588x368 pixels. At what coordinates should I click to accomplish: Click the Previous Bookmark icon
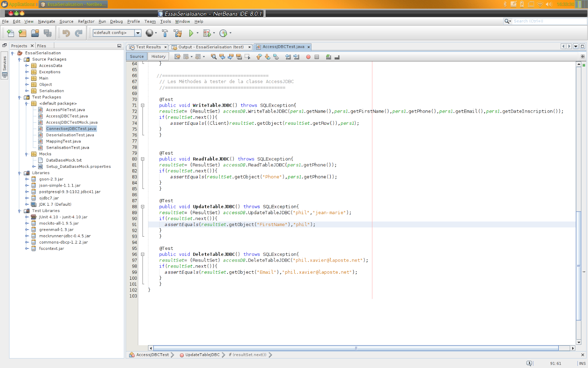259,57
